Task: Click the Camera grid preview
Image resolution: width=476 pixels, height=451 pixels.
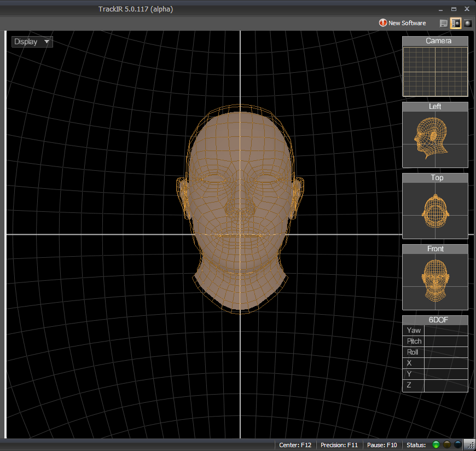Action: (x=435, y=72)
